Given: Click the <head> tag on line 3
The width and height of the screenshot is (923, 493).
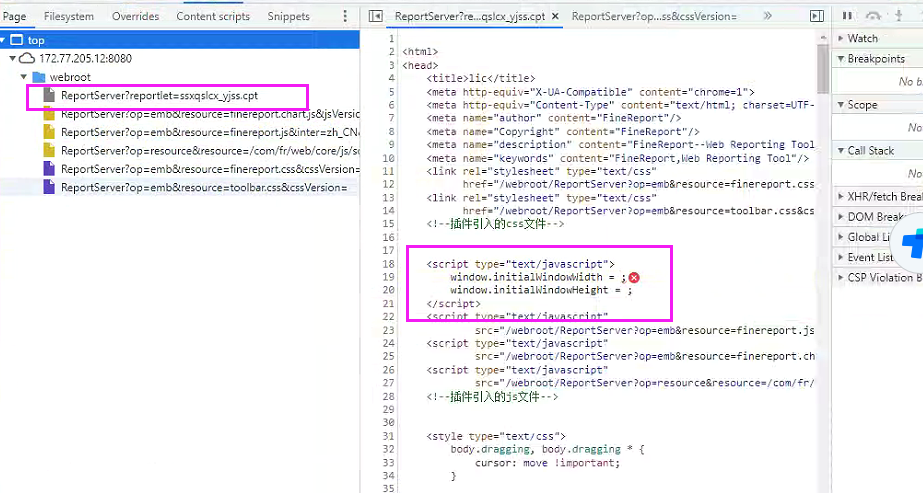Looking at the screenshot, I should pyautogui.click(x=420, y=65).
